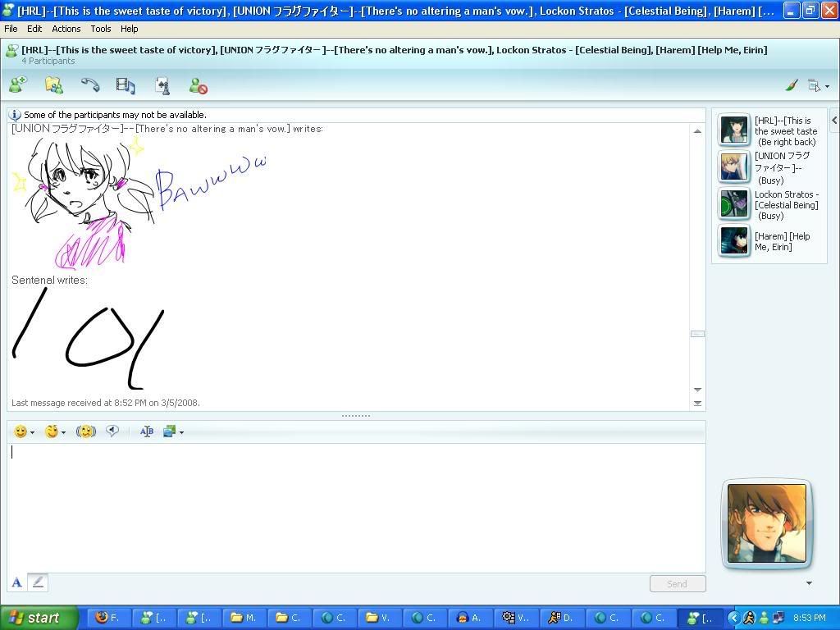
Task: Block the contact using the block icon
Action: click(198, 85)
